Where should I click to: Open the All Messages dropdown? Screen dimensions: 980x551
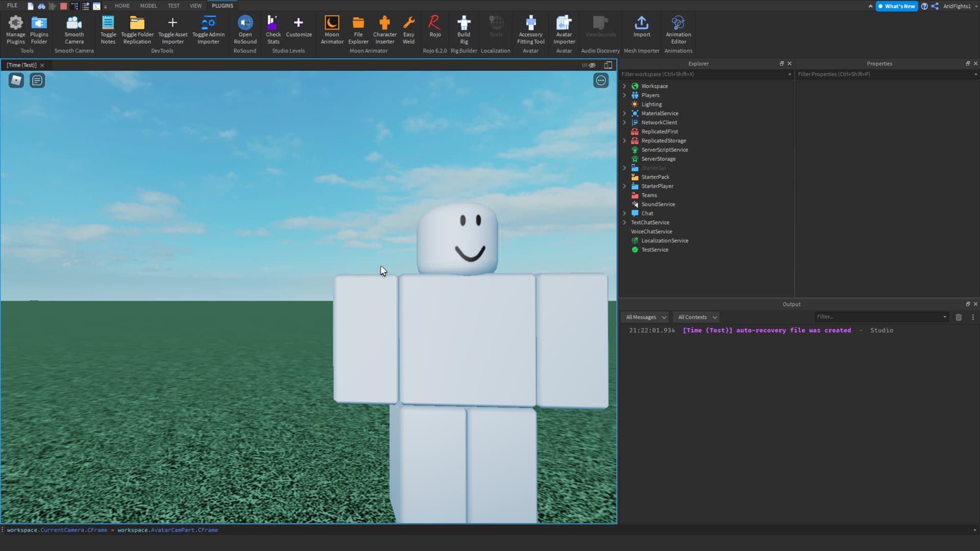[645, 317]
